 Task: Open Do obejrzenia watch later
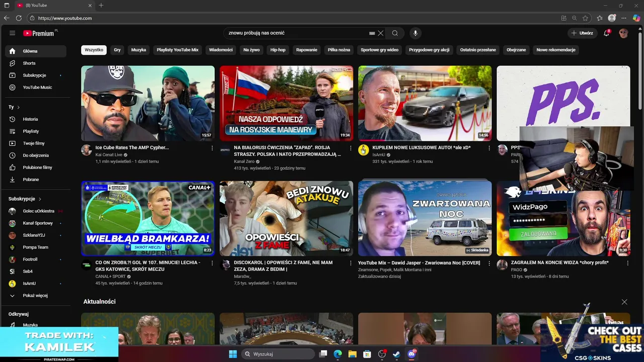pos(36,155)
